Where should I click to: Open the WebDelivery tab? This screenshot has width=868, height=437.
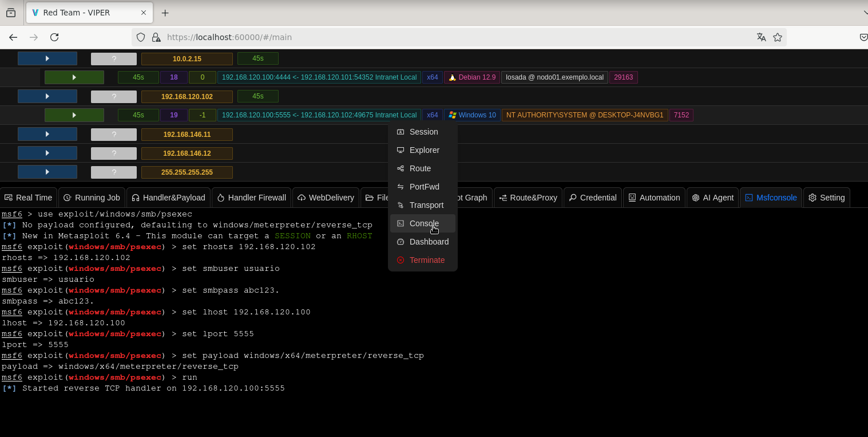[x=326, y=198]
